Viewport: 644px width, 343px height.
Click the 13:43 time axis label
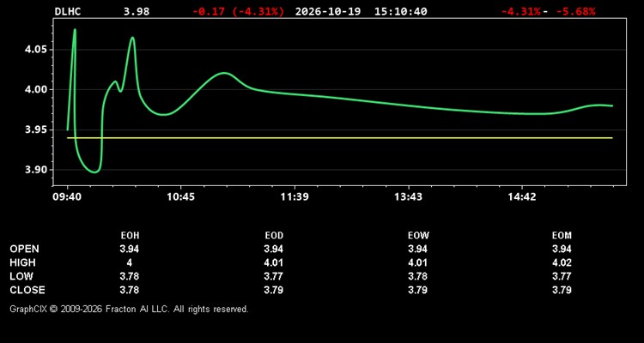[408, 197]
